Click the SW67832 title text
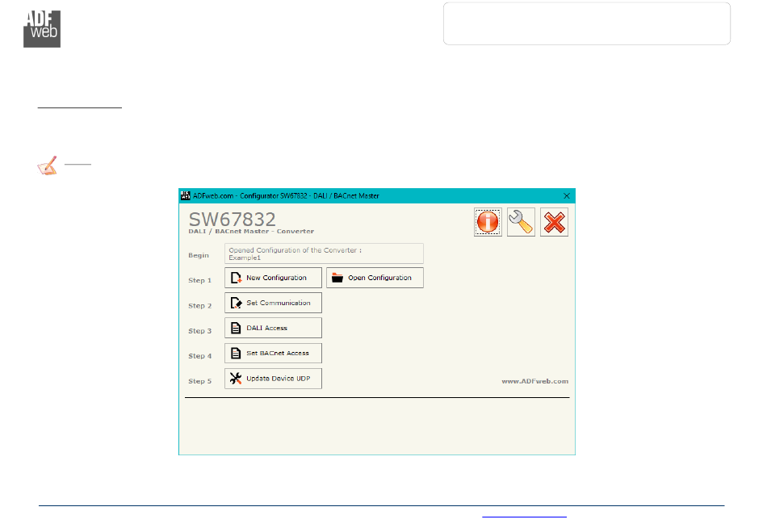This screenshot has width=767, height=532. point(232,219)
